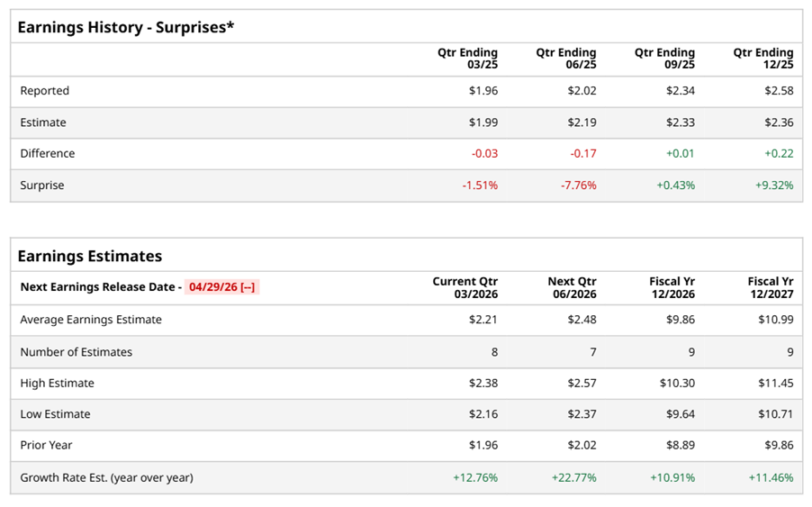This screenshot has width=812, height=507.
Task: Click the Prior Year row label
Action: pos(47,446)
